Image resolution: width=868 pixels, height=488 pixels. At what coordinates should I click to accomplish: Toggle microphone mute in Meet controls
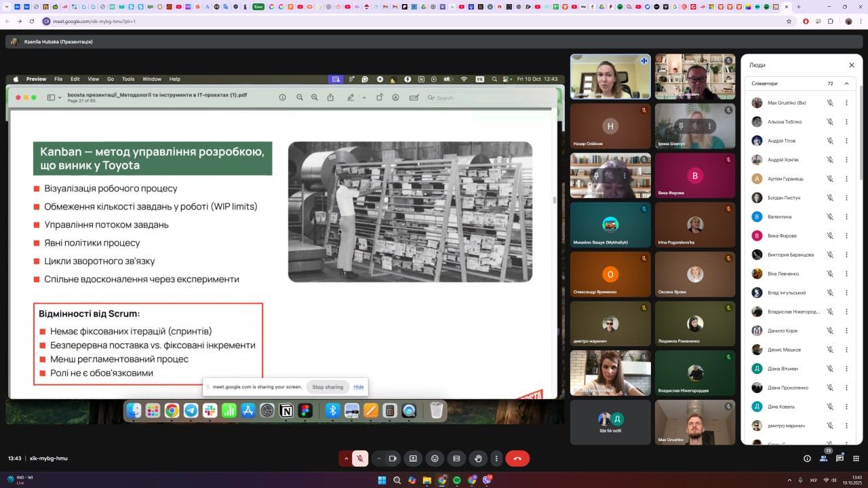(x=361, y=458)
